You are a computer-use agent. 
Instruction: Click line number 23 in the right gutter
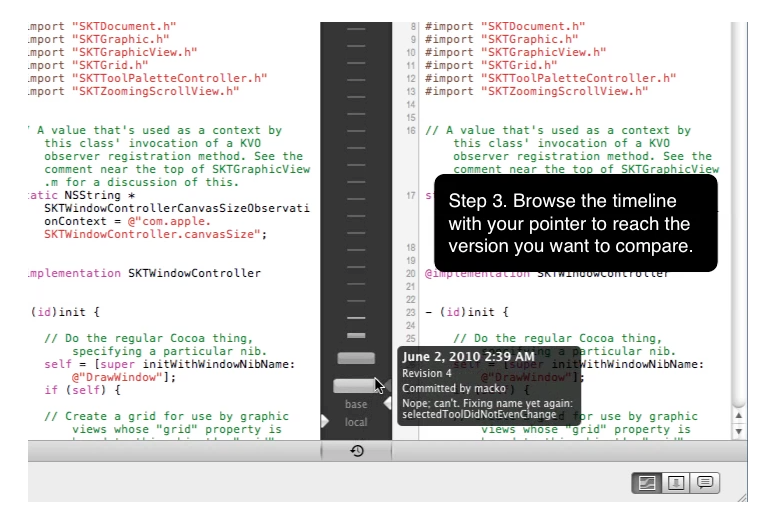[x=411, y=312]
